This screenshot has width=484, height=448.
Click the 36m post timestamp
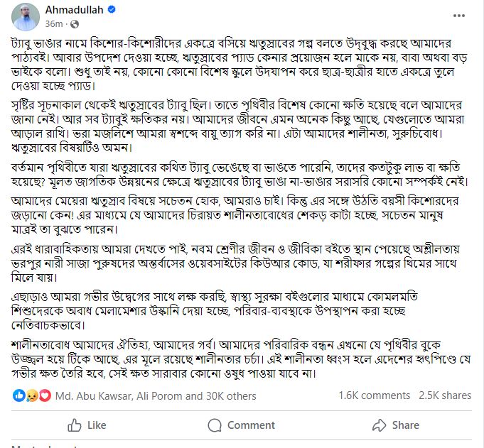57,23
